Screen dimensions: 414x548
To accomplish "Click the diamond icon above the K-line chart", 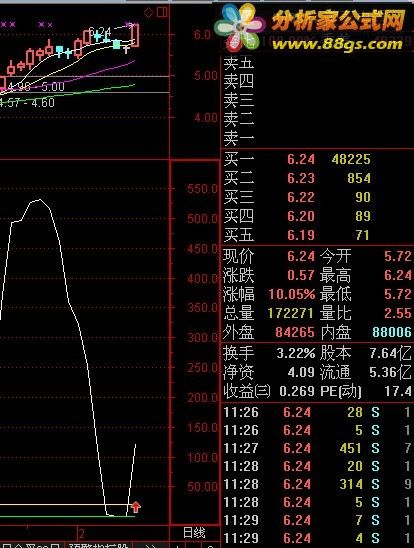I will pos(148,13).
